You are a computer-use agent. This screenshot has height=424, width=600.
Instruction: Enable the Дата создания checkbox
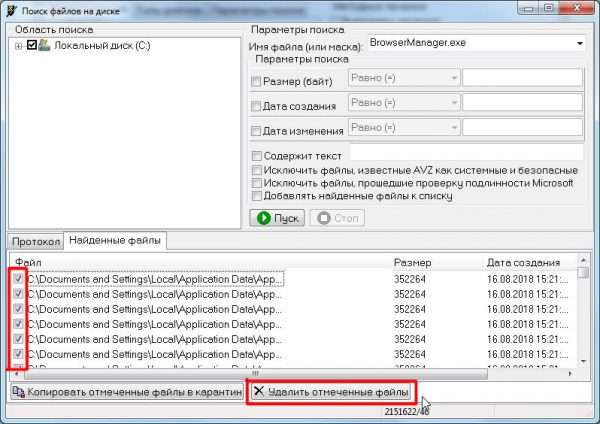[256, 106]
